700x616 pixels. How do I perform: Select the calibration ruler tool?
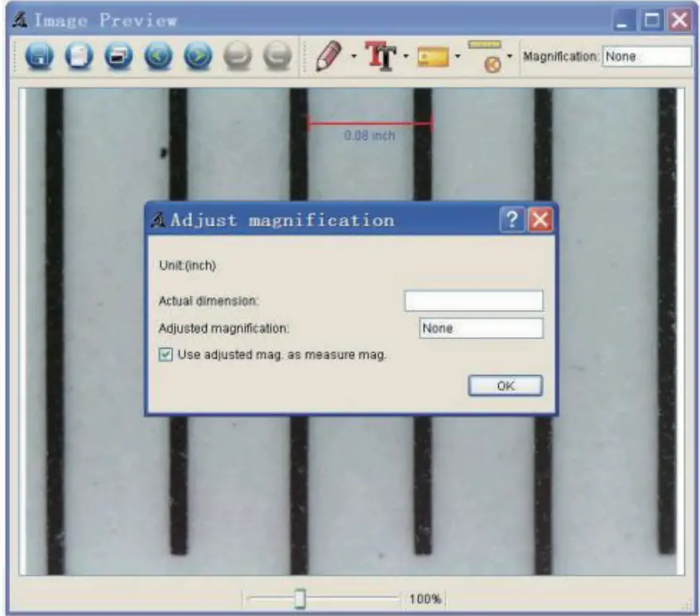485,56
